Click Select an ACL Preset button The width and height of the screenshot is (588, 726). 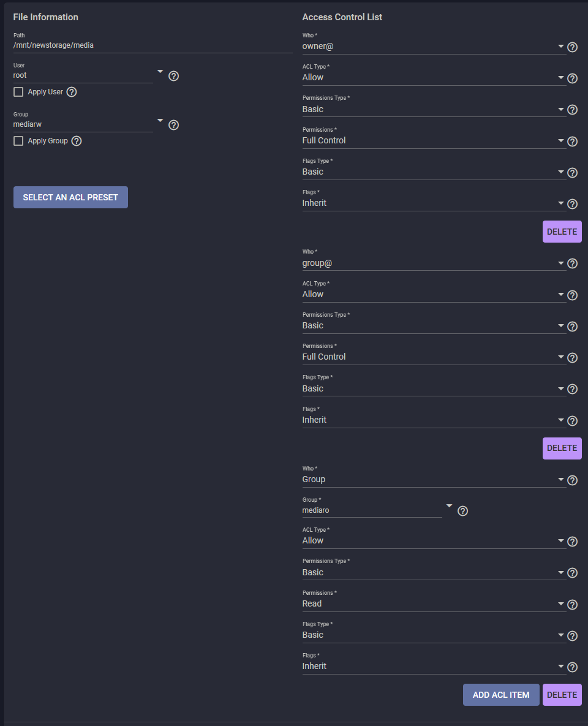[x=70, y=197]
